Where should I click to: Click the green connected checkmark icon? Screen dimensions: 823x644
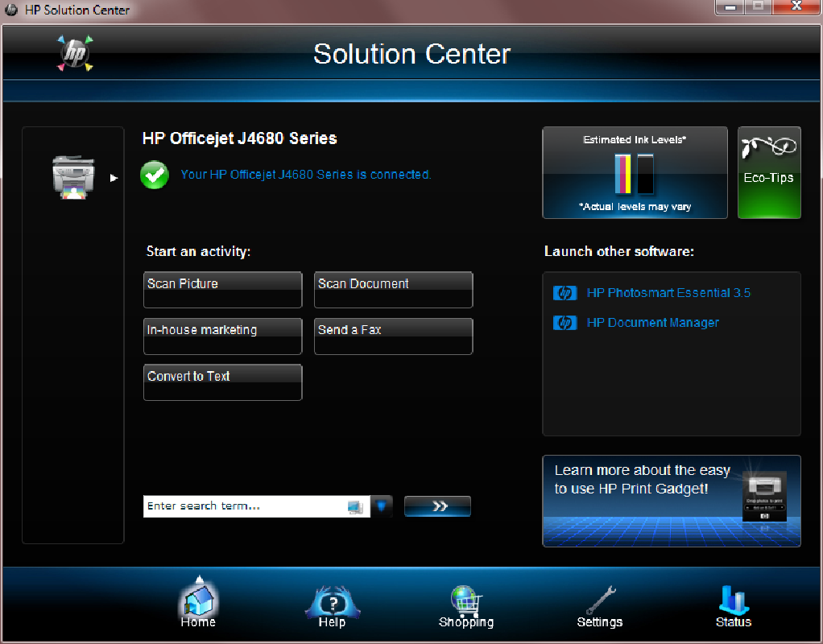(155, 175)
